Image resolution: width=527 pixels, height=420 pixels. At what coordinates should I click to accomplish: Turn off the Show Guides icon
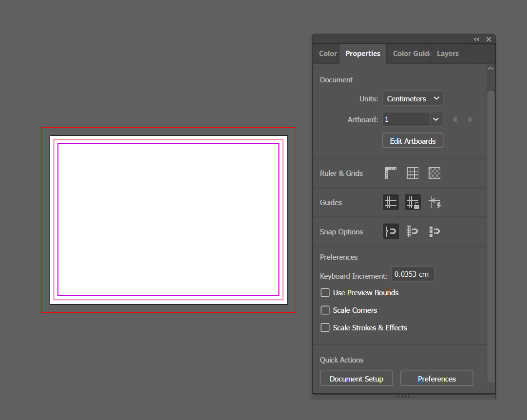tap(390, 202)
